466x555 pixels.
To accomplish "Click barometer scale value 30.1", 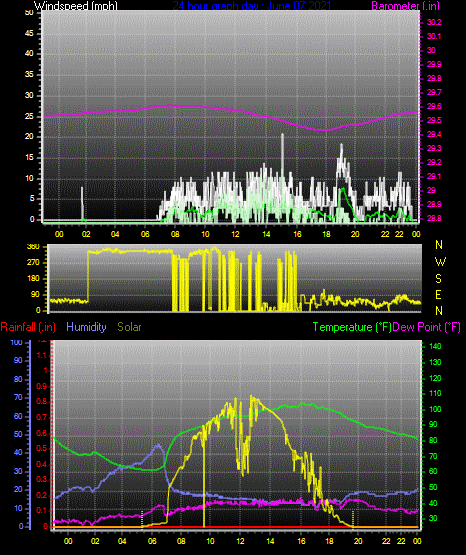I will (x=434, y=36).
